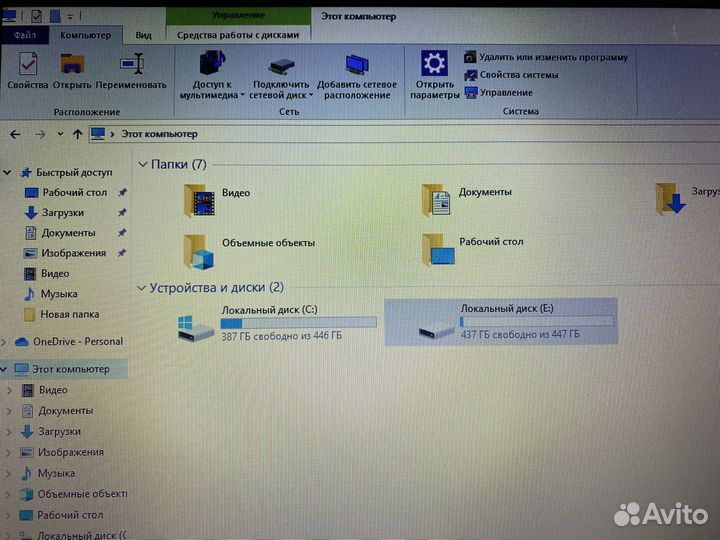Click Управление in the Система group
The image size is (720, 540).
tap(499, 93)
